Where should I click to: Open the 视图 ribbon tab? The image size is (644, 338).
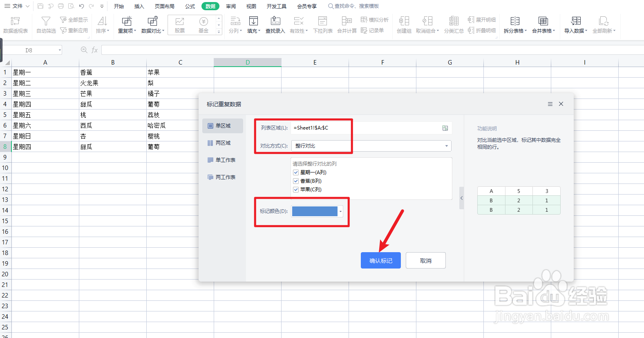click(251, 6)
